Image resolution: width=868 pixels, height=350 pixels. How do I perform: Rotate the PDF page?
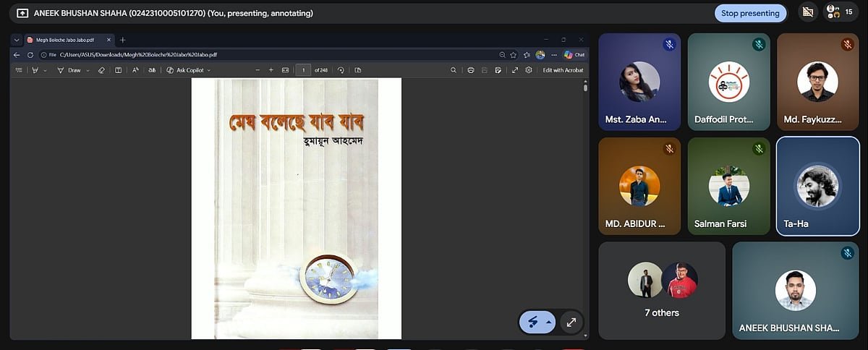point(341,70)
